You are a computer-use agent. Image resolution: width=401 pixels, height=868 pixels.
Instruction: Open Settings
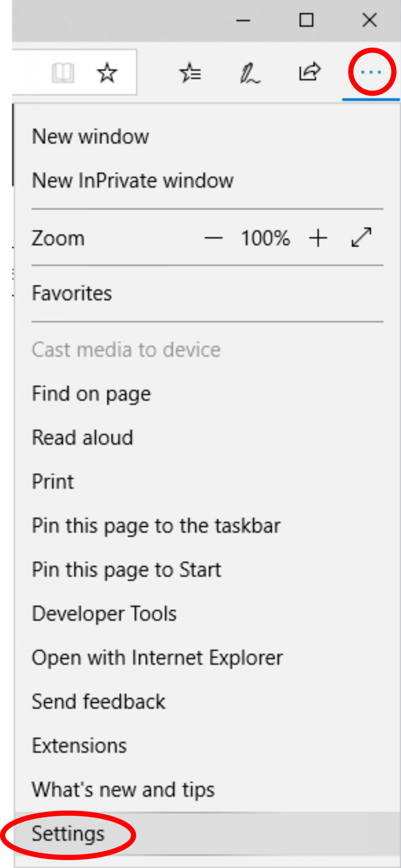click(67, 834)
